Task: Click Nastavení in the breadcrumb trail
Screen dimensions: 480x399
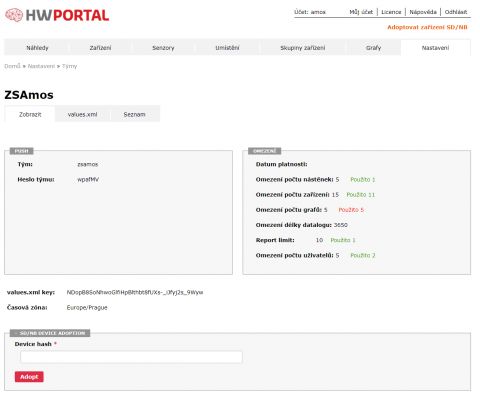Action: coord(41,66)
